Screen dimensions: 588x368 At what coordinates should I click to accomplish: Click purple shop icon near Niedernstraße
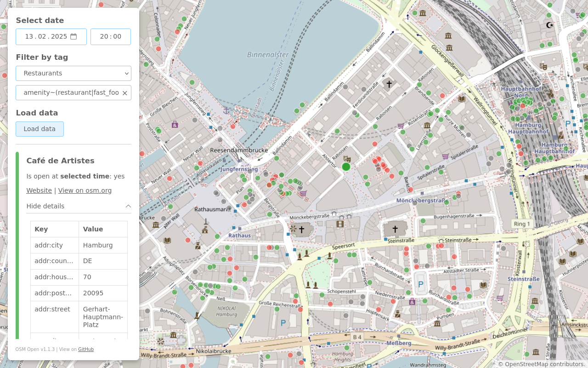pyautogui.click(x=412, y=302)
